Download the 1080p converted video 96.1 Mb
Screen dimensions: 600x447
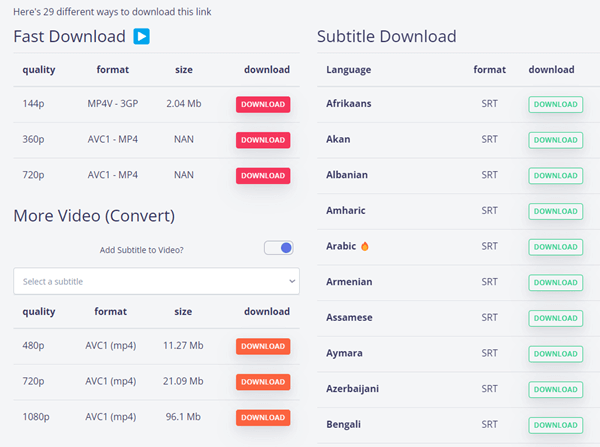click(263, 418)
